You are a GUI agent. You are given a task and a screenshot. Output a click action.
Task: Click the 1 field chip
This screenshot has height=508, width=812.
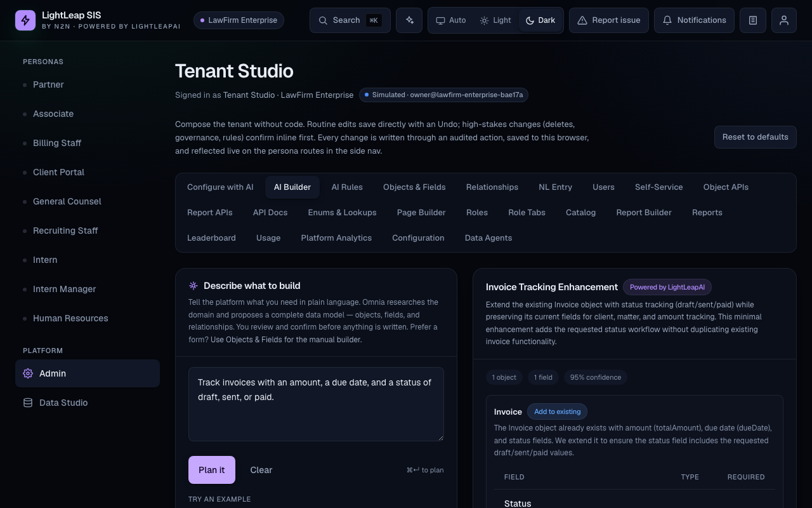[x=543, y=377]
